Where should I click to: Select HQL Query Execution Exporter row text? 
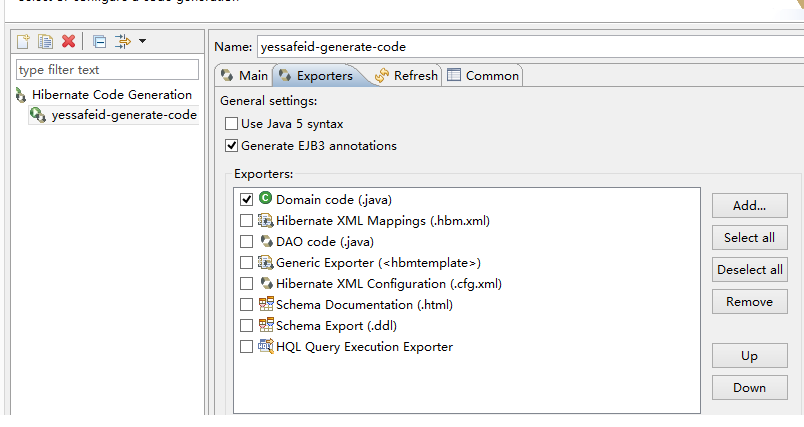click(x=365, y=347)
